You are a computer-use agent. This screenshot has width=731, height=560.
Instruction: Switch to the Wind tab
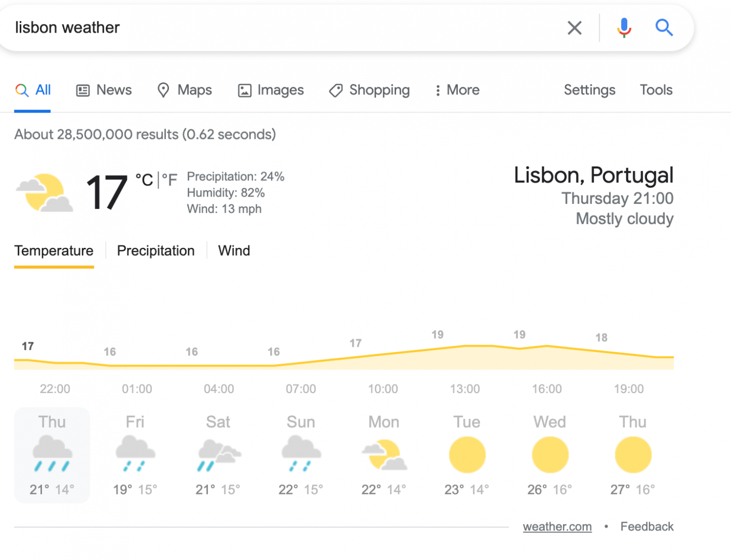(234, 251)
